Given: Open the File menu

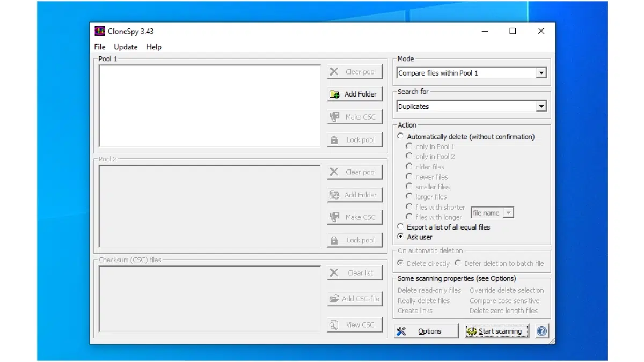Looking at the screenshot, I should (x=100, y=47).
